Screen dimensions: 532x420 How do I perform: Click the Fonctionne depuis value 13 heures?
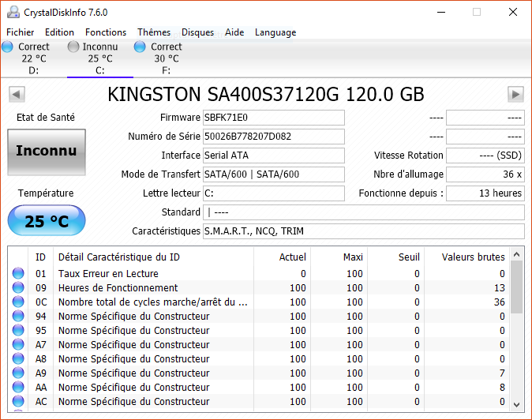click(x=485, y=193)
